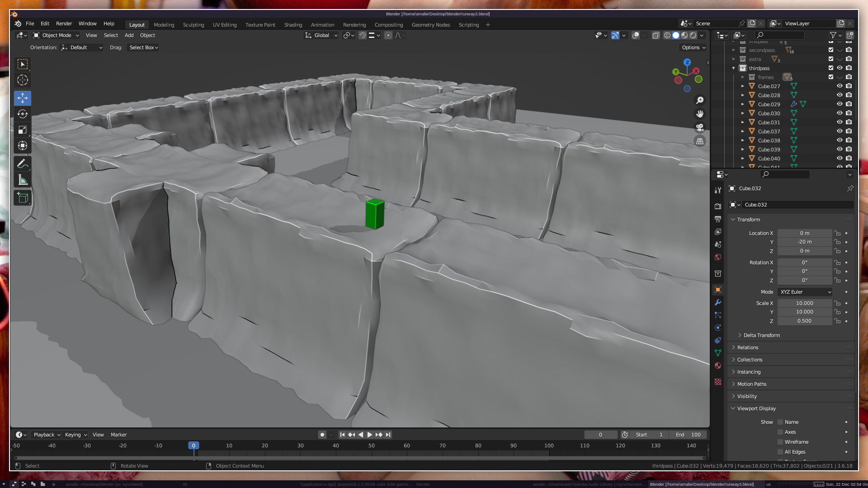Viewport: 868px width, 488px height.
Task: Click the Add Cube tool icon
Action: tap(22, 197)
